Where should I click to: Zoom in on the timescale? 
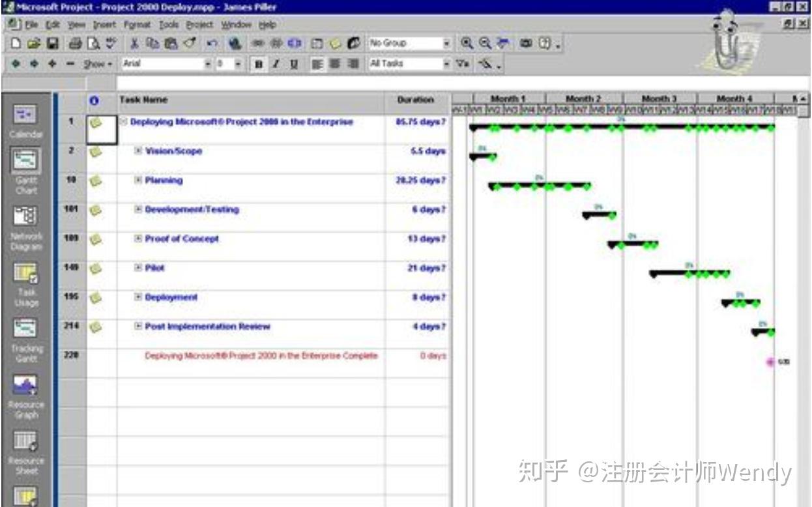(x=467, y=43)
